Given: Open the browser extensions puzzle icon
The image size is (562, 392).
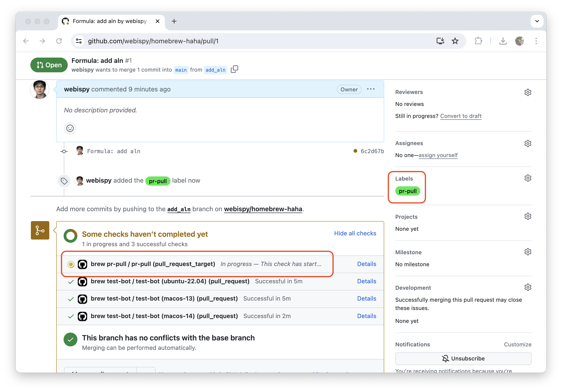Looking at the screenshot, I should [478, 41].
